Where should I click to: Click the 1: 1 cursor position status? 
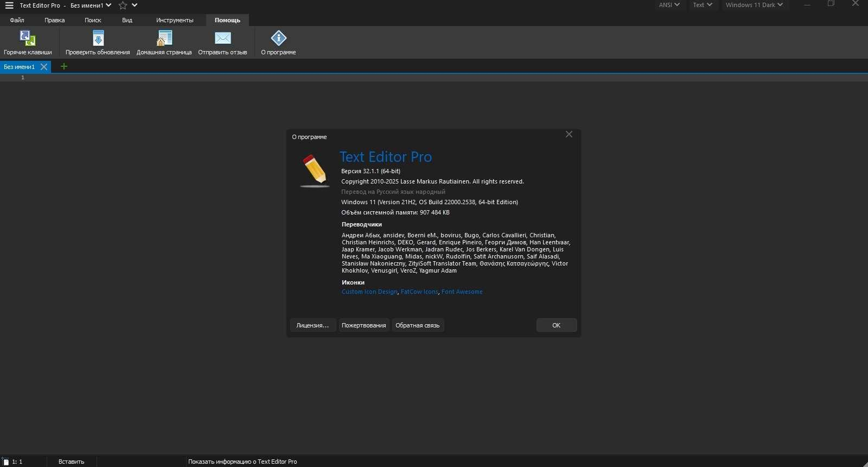(x=17, y=462)
